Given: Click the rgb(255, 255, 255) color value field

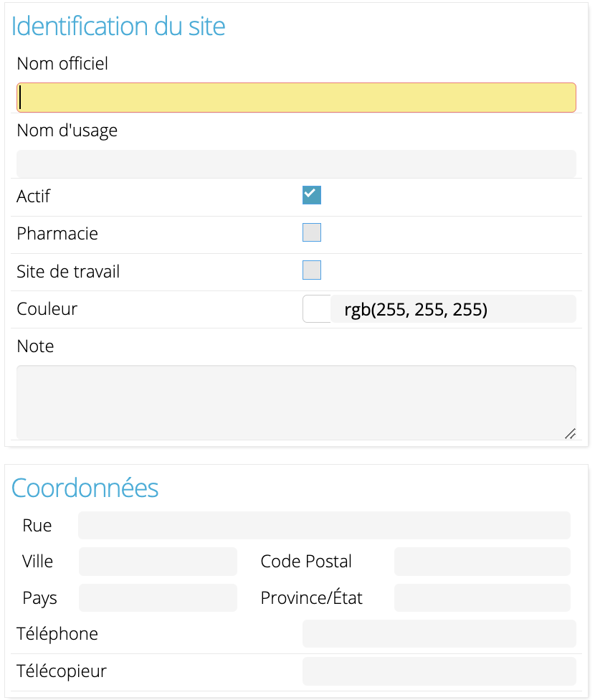Looking at the screenshot, I should coord(453,308).
